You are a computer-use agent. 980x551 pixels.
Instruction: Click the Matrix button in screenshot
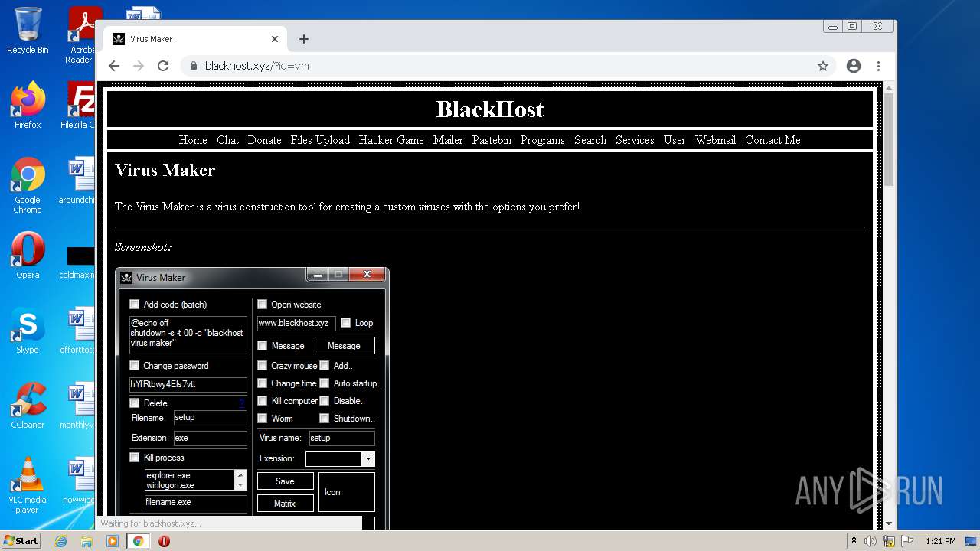(x=285, y=504)
